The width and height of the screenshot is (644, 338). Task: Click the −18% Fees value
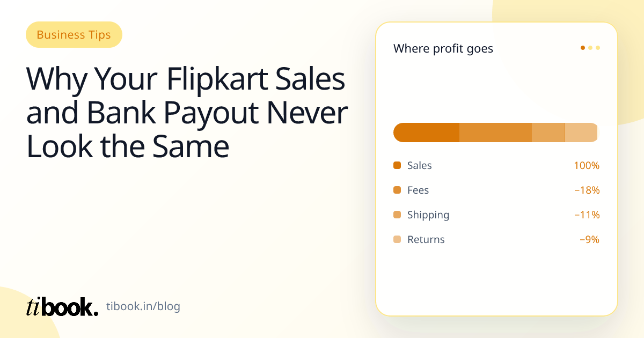587,190
